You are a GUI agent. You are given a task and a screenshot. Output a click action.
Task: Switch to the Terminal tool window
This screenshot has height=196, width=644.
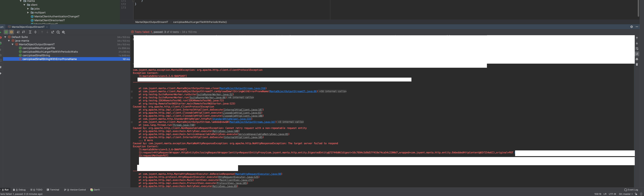point(53,190)
